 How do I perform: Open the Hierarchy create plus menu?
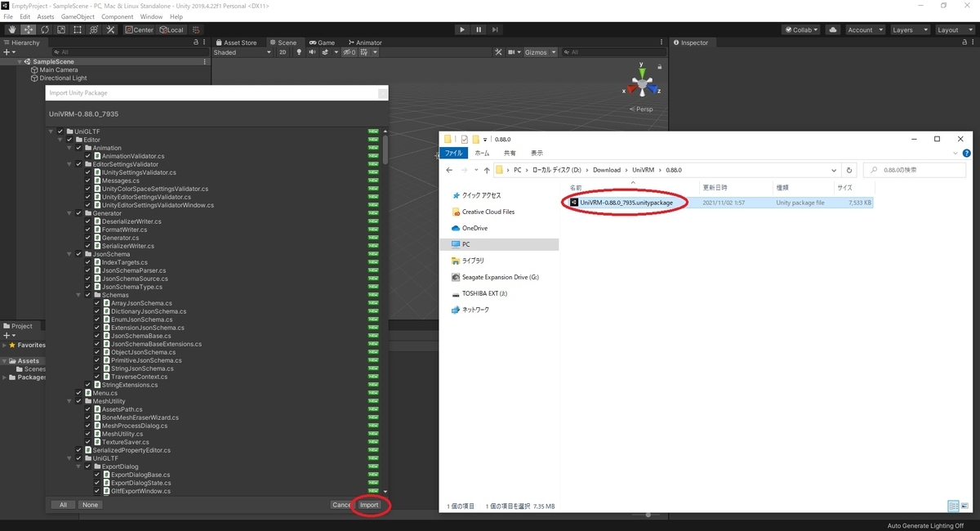(9, 52)
